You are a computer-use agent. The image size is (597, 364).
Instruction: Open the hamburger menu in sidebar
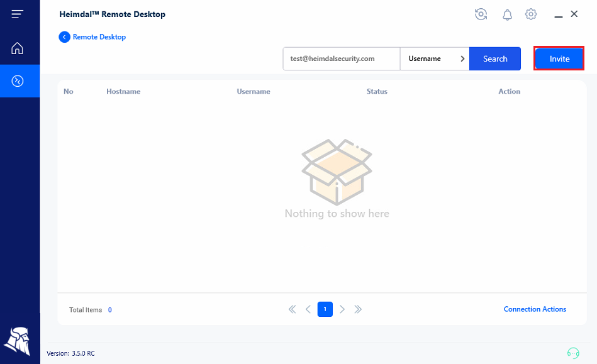18,14
